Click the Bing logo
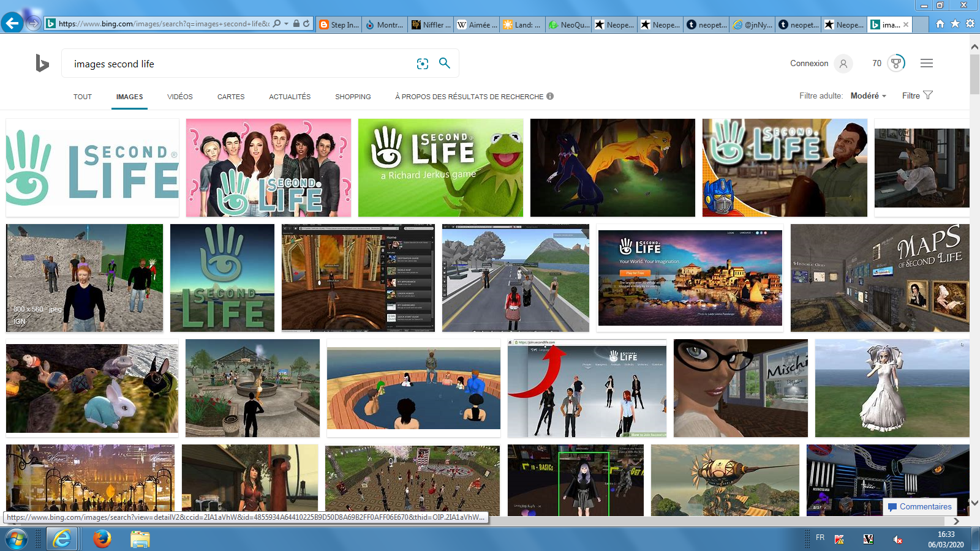This screenshot has height=551, width=980. point(42,63)
